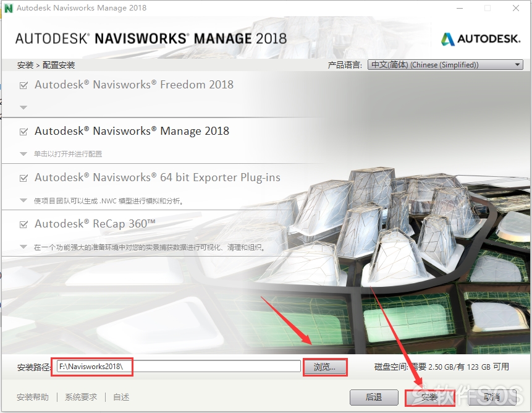
Task: Expand 64 bit Exporter Plug-ins arrow
Action: coord(23,200)
